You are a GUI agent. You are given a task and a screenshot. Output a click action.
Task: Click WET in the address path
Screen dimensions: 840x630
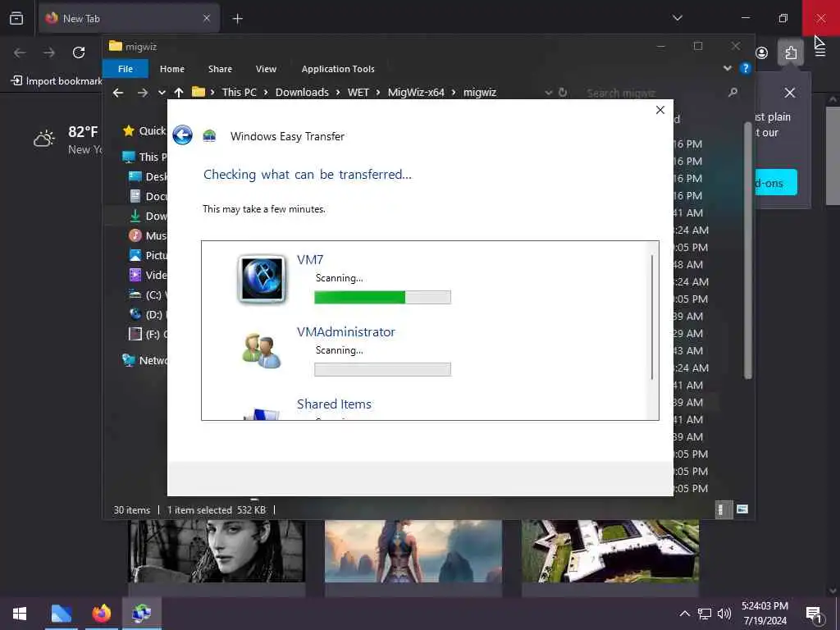click(x=358, y=92)
